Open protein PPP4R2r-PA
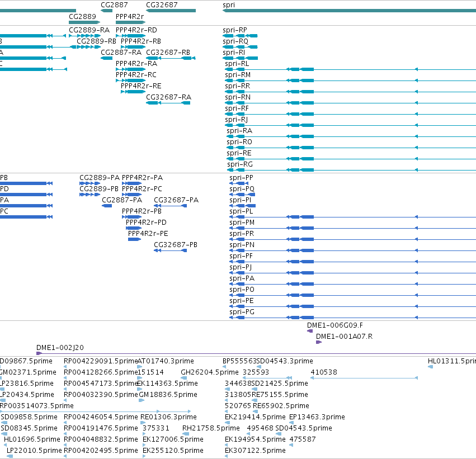 pos(142,178)
